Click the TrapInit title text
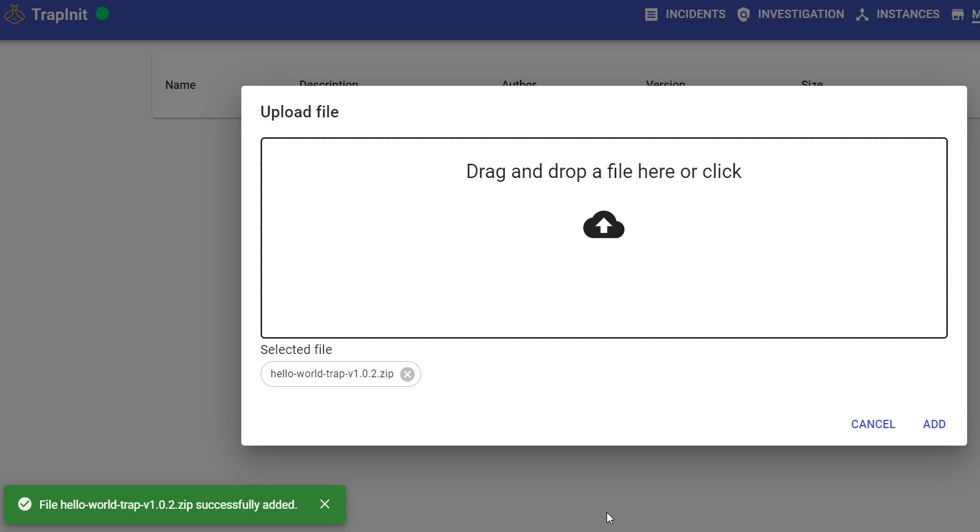This screenshot has width=980, height=532. (59, 14)
